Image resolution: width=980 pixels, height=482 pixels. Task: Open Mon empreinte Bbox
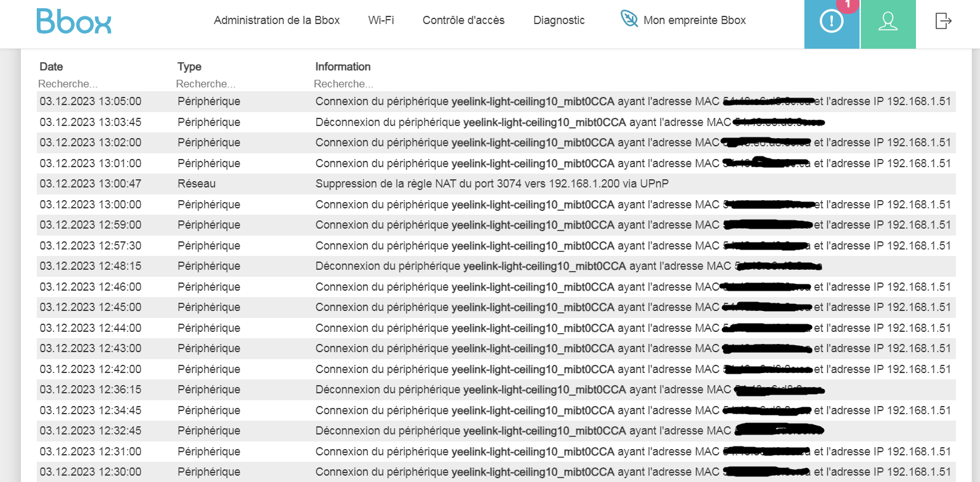coord(683,20)
